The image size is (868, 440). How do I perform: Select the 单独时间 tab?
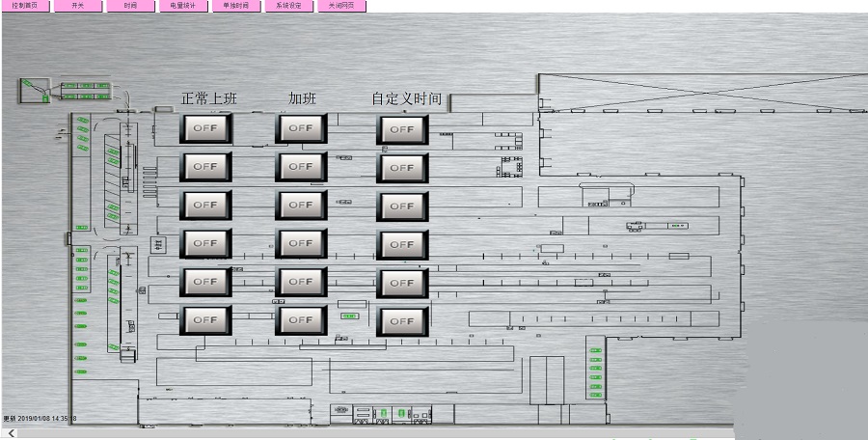coord(236,6)
